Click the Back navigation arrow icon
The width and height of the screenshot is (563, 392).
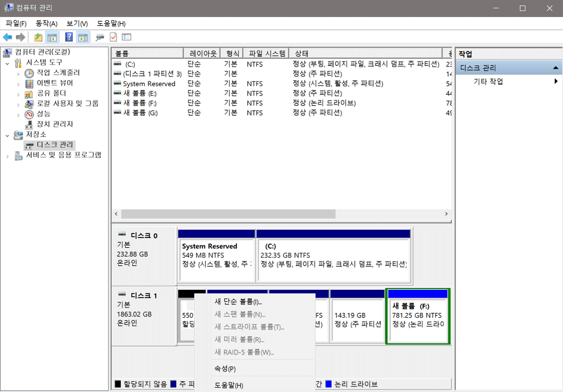pos(7,36)
